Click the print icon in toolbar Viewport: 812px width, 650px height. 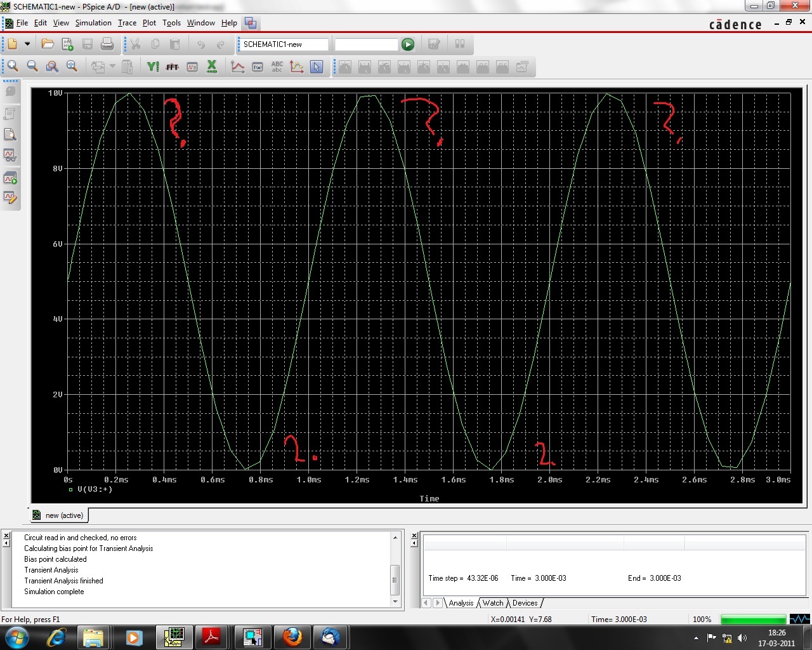(107, 44)
